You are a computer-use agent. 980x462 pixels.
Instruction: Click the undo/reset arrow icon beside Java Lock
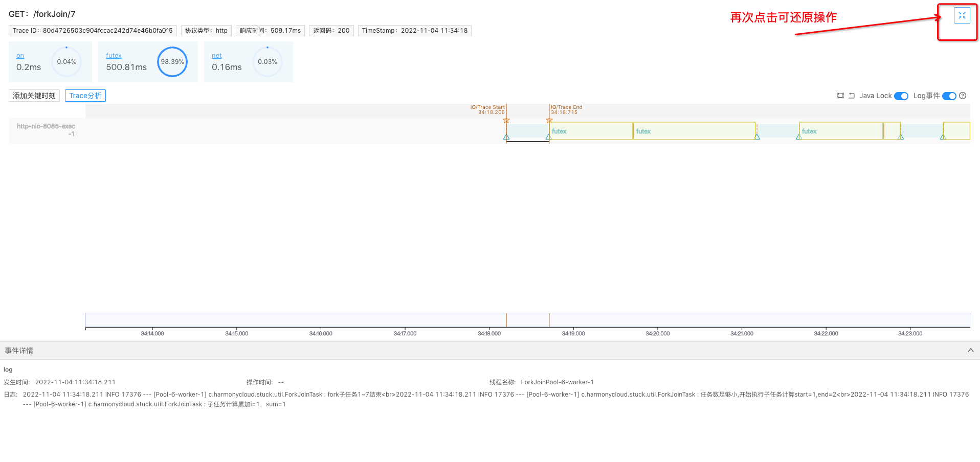coord(852,96)
